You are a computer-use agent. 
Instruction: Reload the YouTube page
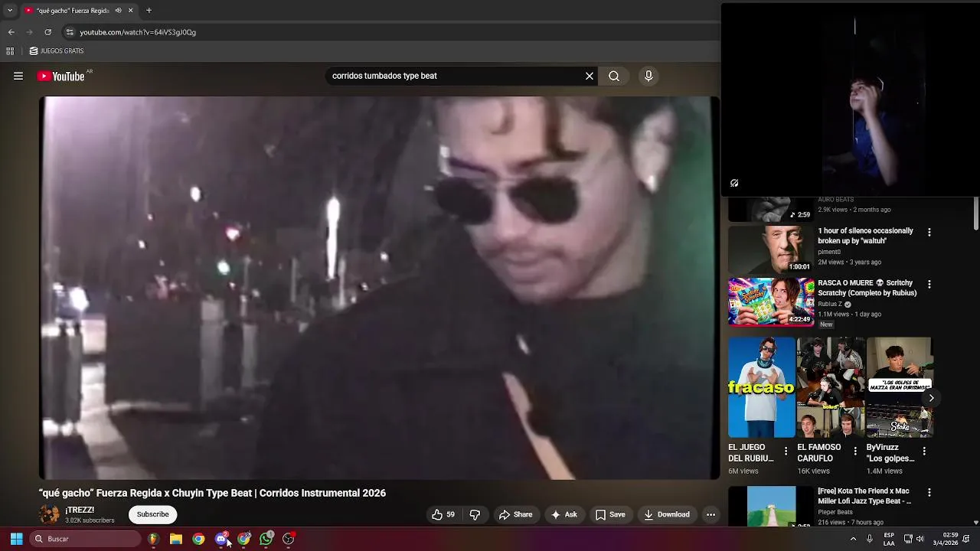[x=47, y=32]
